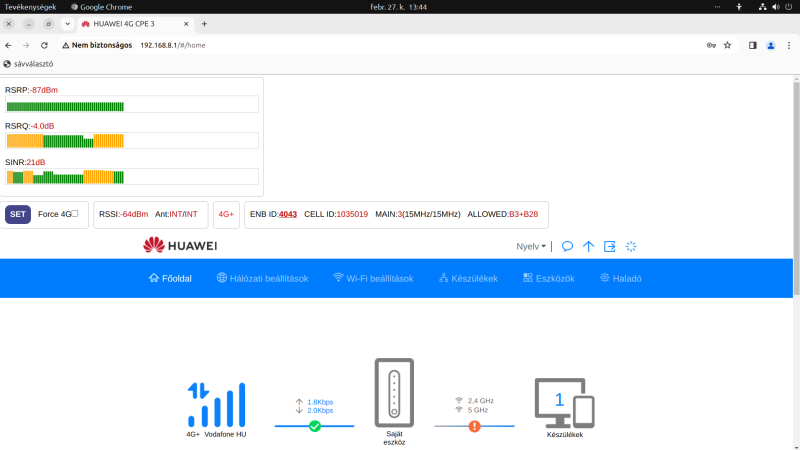Image resolution: width=800 pixels, height=450 pixels.
Task: Click the spinning loader icon
Action: [631, 246]
